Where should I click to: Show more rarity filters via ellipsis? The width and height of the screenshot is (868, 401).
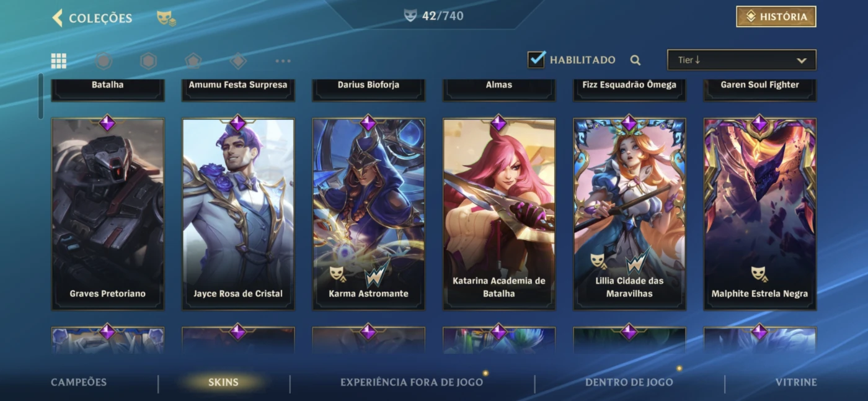(x=283, y=61)
